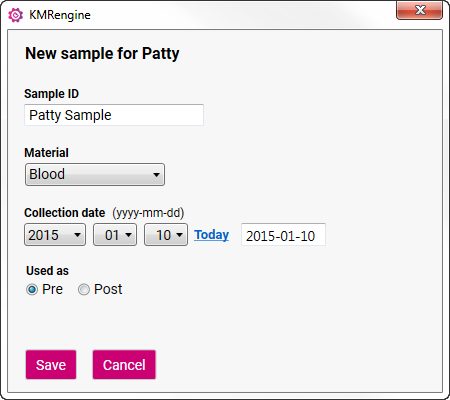The image size is (450, 400).
Task: Click the date text box showing 2015-01-10
Action: pos(283,235)
